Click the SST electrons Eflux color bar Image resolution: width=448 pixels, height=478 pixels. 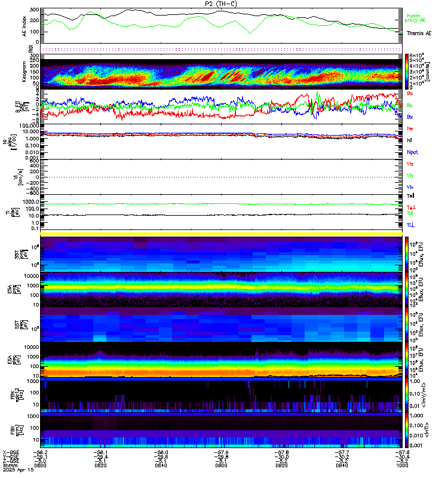[x=406, y=324]
